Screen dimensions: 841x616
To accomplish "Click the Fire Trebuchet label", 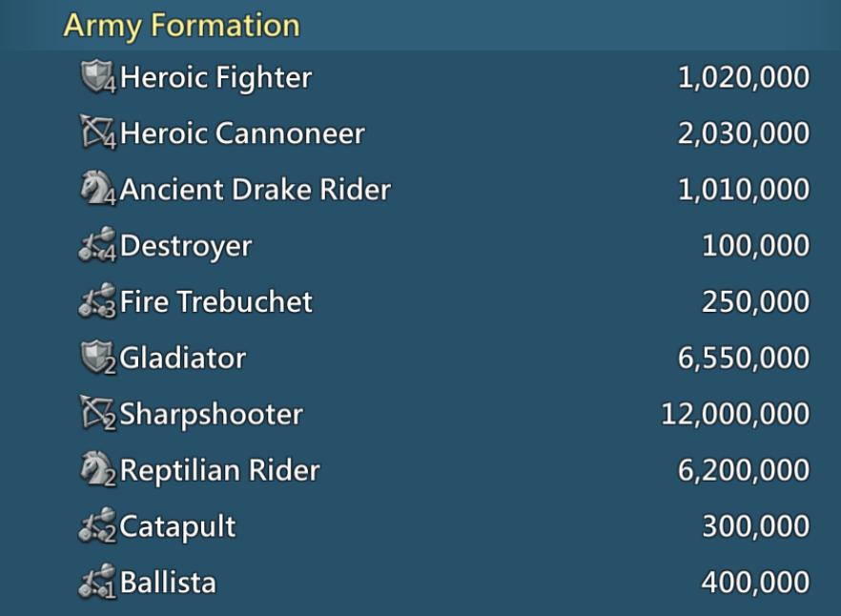I will 216,301.
